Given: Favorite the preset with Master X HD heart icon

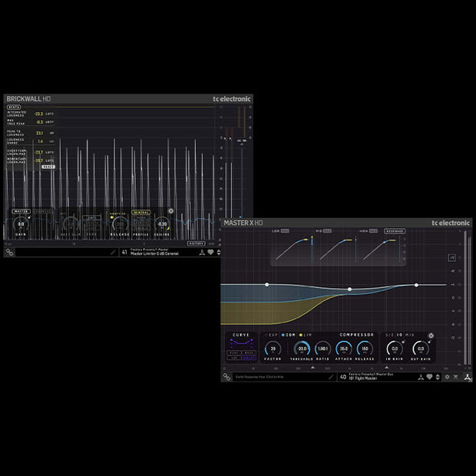Looking at the screenshot, I should click(x=429, y=377).
